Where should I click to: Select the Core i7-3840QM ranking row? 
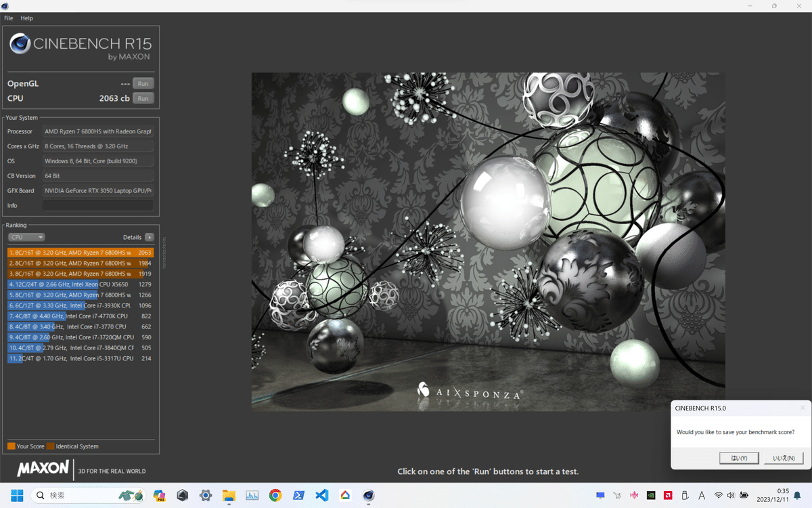tap(81, 348)
